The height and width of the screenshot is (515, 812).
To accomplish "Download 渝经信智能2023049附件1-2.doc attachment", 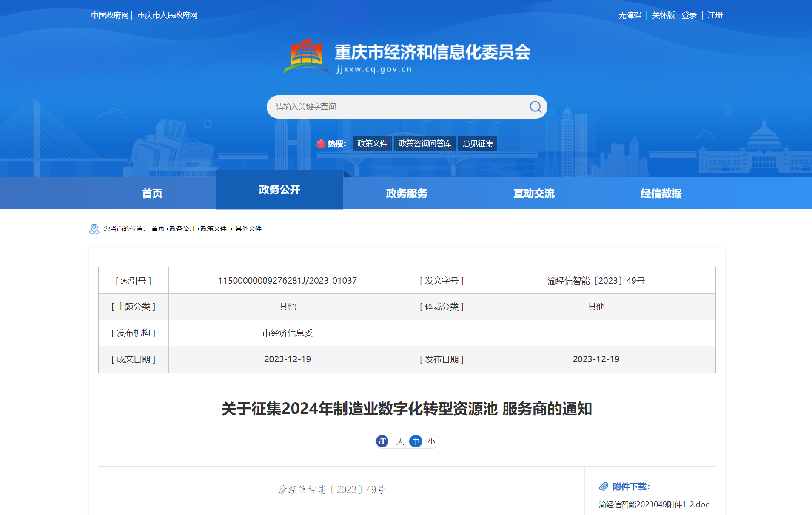I will click(x=653, y=505).
